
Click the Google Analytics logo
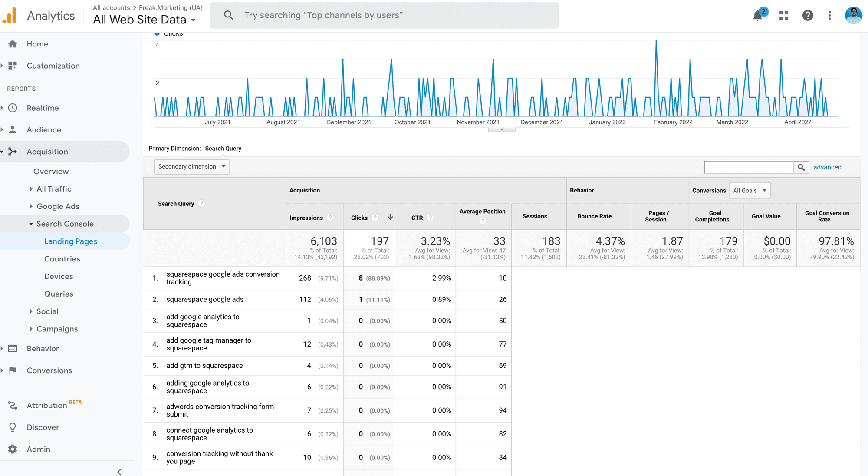tap(10, 16)
